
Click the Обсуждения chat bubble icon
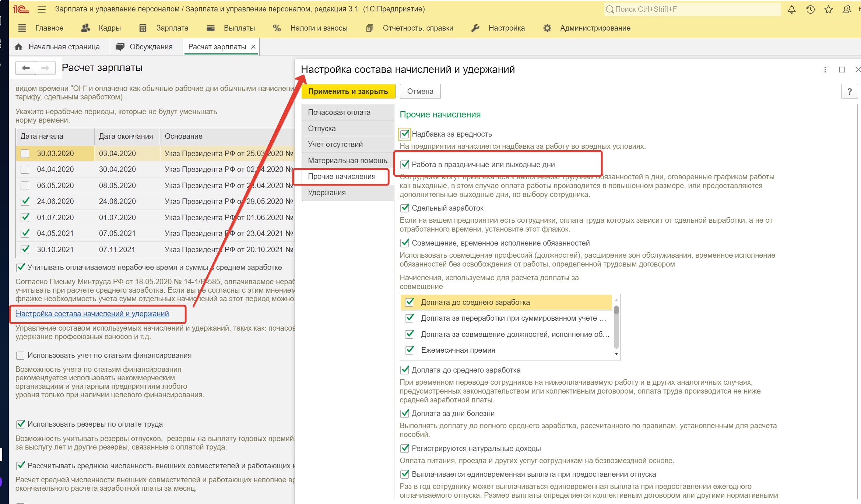pos(120,47)
